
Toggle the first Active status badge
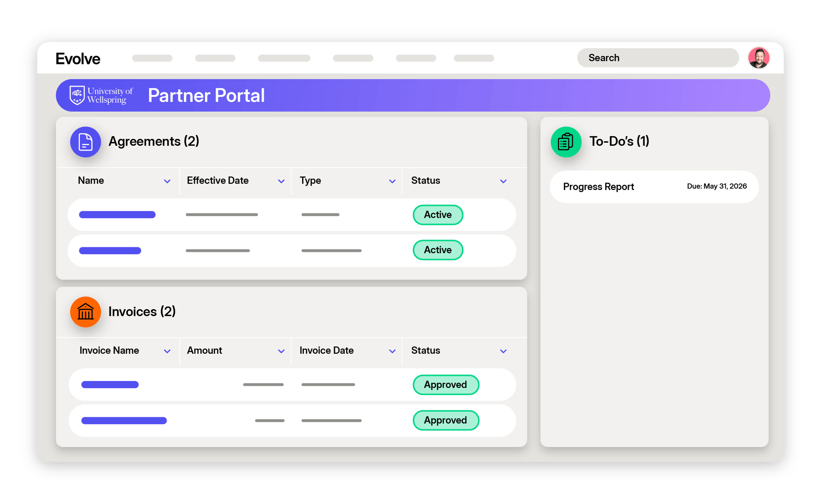pyautogui.click(x=438, y=215)
